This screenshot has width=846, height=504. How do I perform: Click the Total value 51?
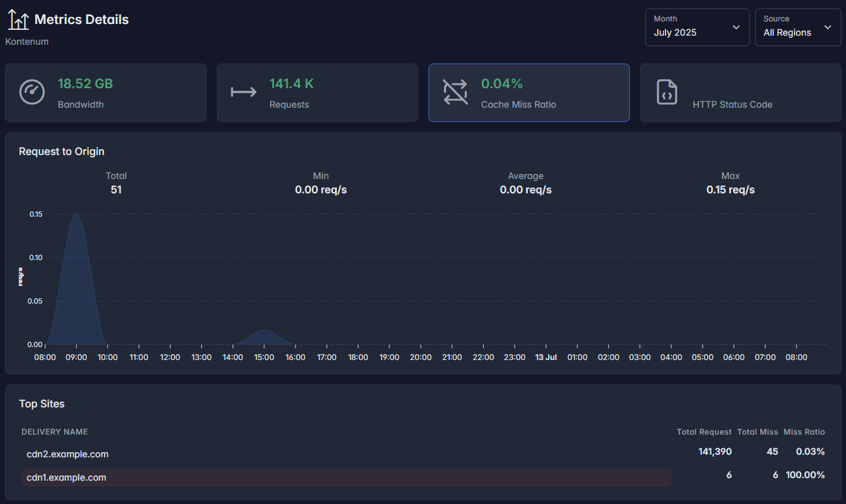(x=116, y=190)
